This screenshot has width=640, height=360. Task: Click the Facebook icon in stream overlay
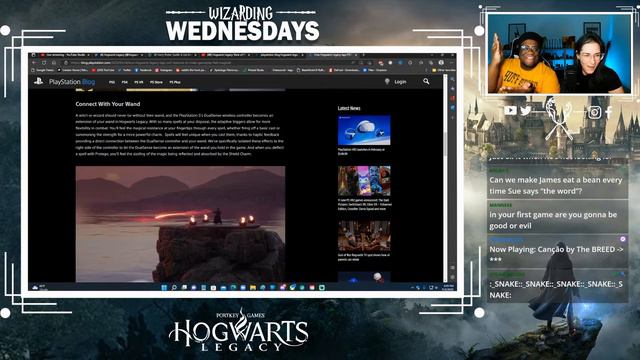pos(609,112)
